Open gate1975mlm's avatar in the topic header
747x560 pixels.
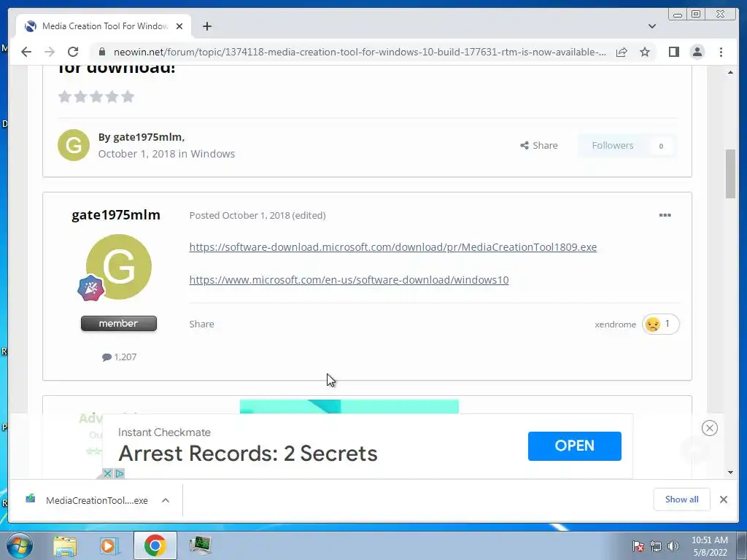click(74, 145)
